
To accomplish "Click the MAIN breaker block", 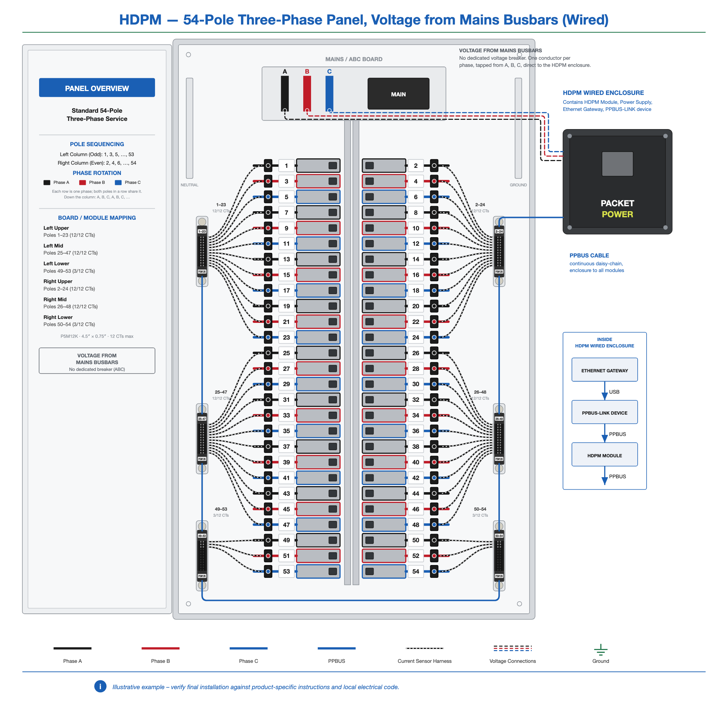I will pos(398,94).
